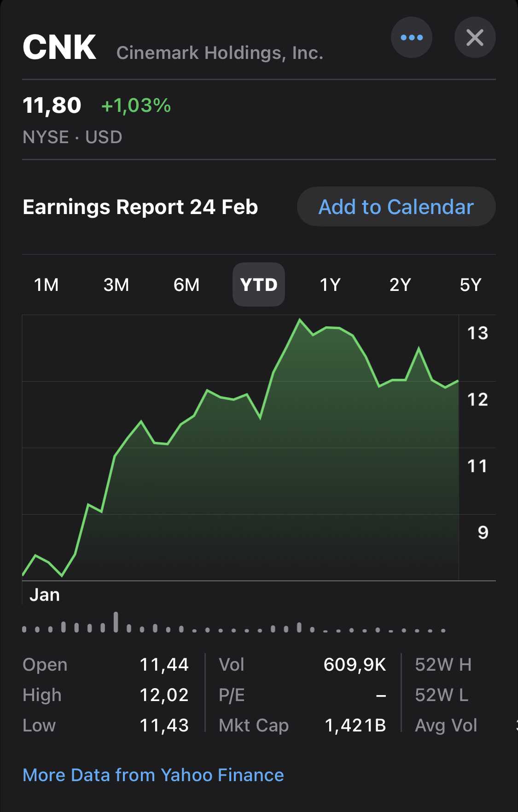Tap the tallest volume bar below the chart

point(116,622)
